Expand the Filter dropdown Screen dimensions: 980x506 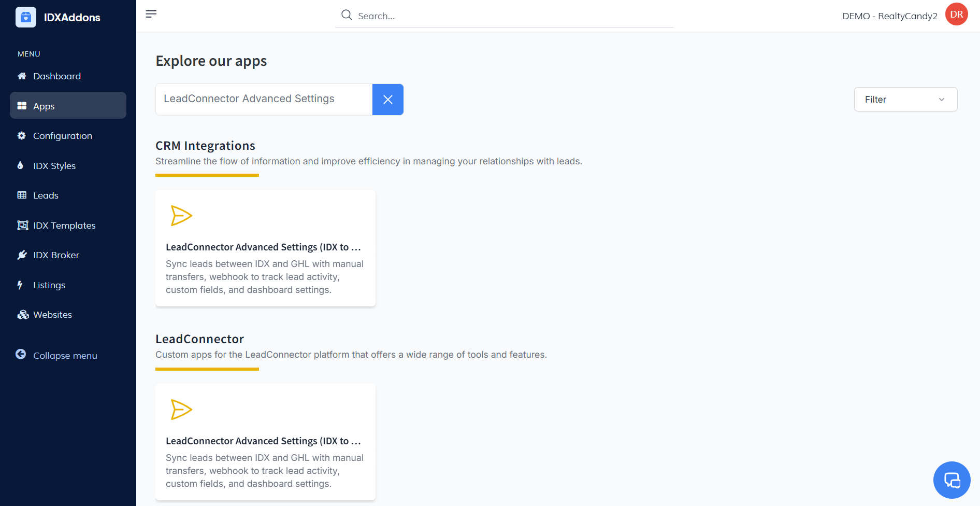905,100
